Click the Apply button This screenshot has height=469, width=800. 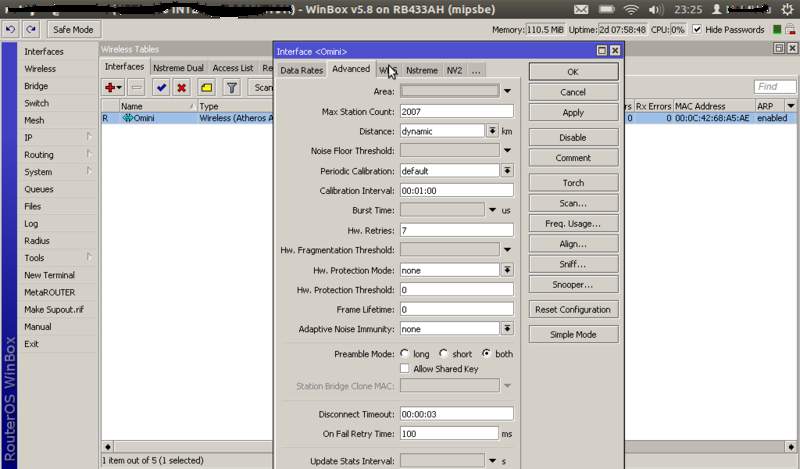point(573,113)
